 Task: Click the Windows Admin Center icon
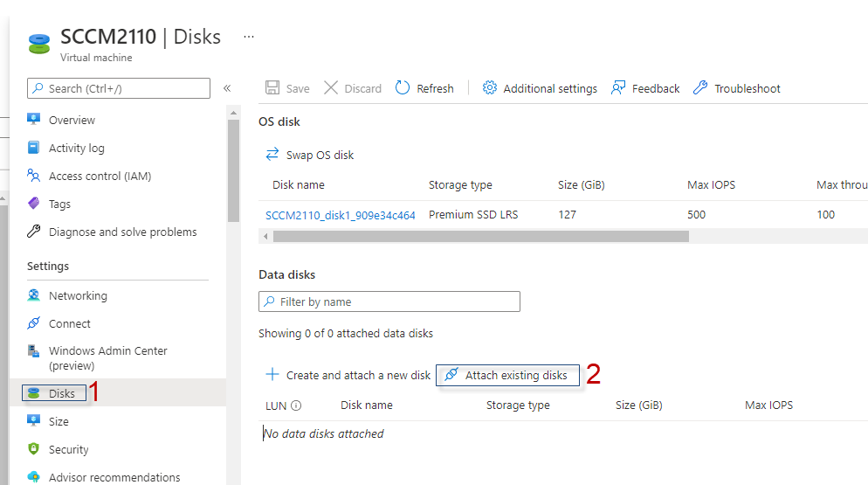point(34,351)
